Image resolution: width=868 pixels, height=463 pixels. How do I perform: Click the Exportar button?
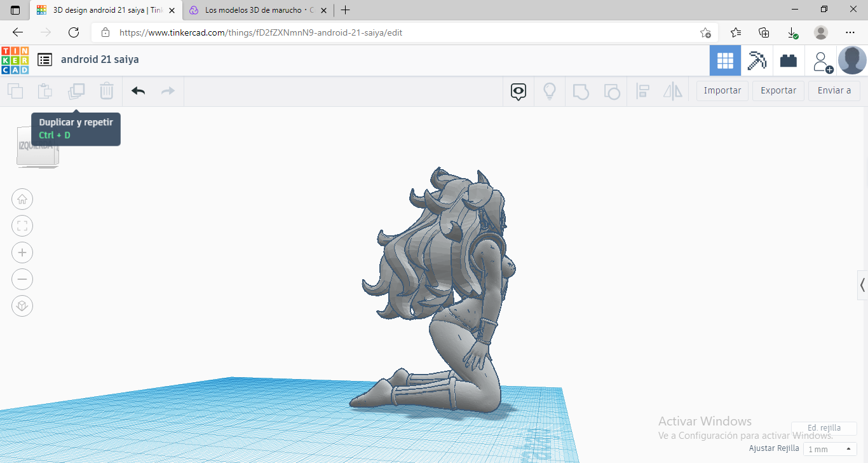(x=778, y=90)
